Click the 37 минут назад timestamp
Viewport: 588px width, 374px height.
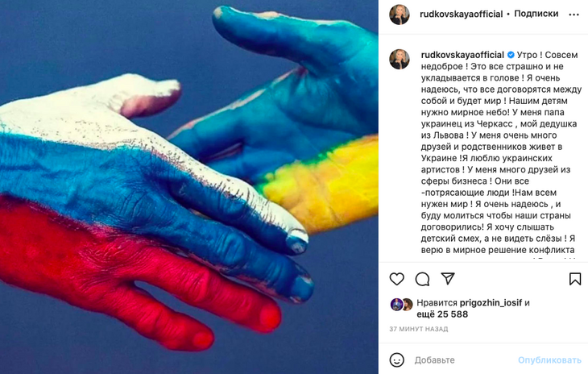point(419,329)
